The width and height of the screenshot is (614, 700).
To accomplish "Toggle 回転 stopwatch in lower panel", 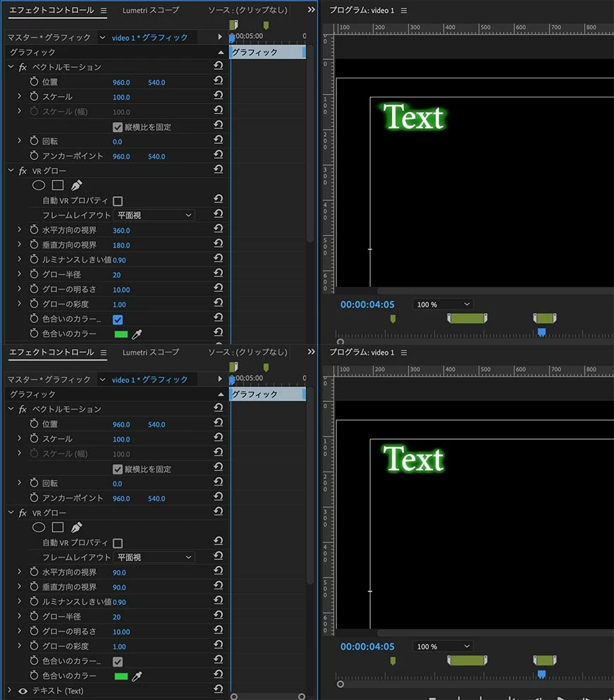I will (x=34, y=483).
